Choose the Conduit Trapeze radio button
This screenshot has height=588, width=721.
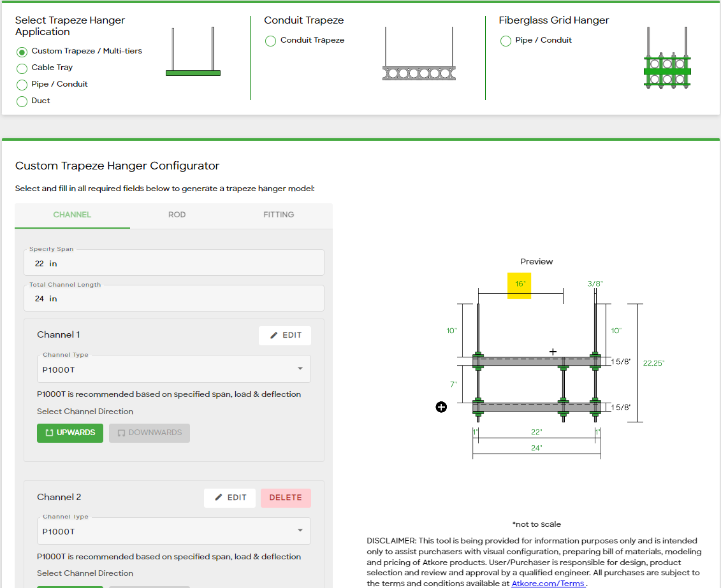pos(270,41)
